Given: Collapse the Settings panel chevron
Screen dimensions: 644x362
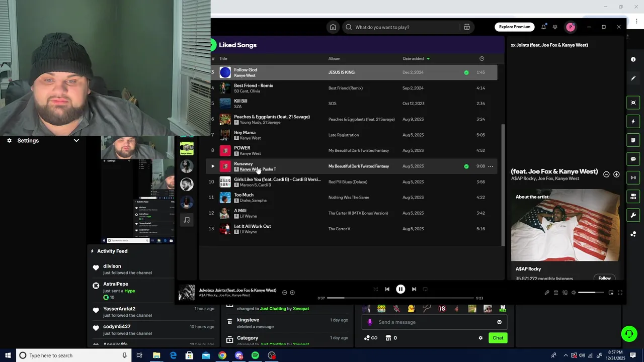Looking at the screenshot, I should [76, 141].
